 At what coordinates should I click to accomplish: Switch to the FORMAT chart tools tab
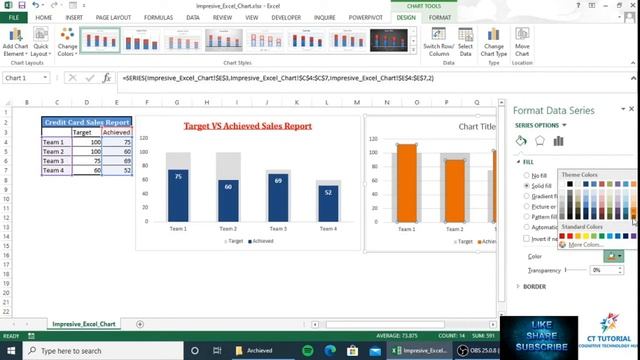[x=440, y=18]
